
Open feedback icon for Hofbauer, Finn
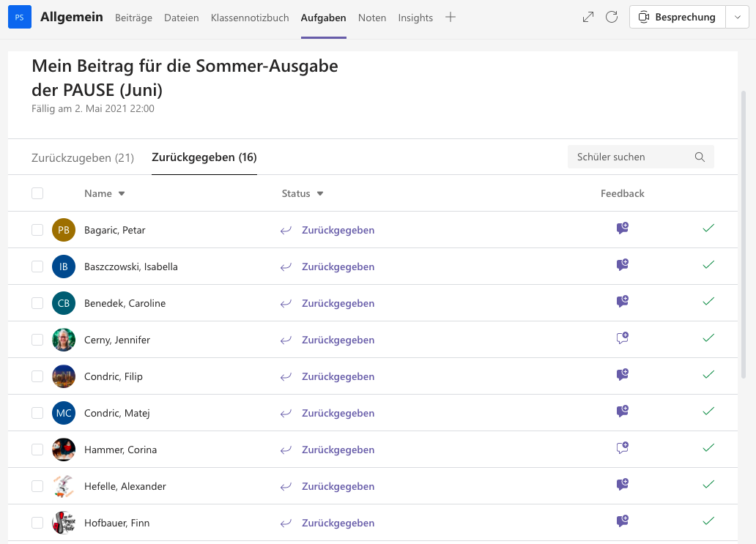[623, 521]
